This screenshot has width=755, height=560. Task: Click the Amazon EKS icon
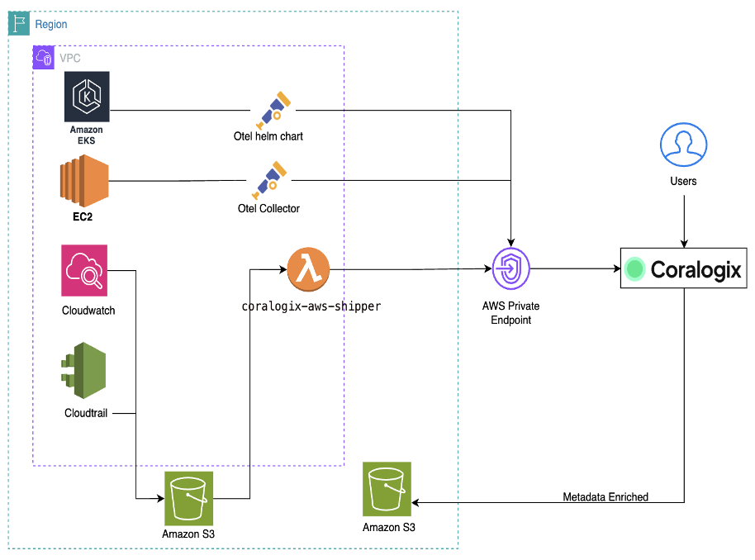tap(87, 97)
